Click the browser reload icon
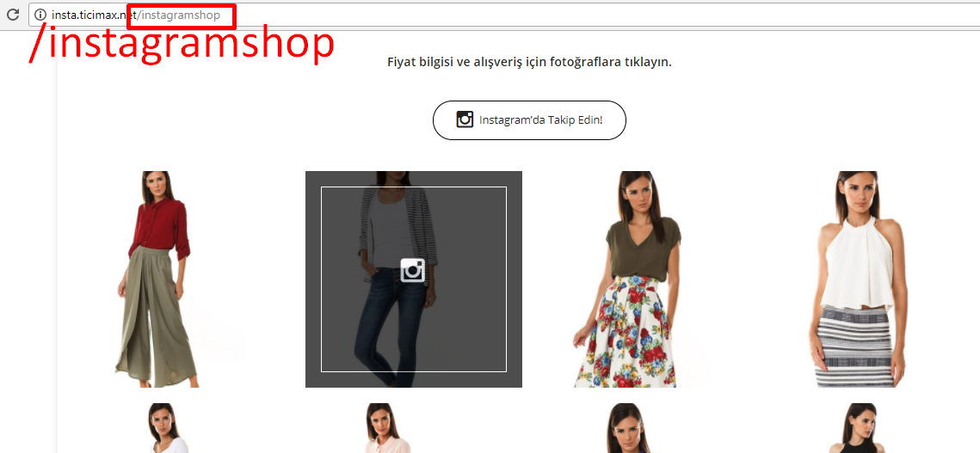The image size is (980, 453). pyautogui.click(x=12, y=15)
